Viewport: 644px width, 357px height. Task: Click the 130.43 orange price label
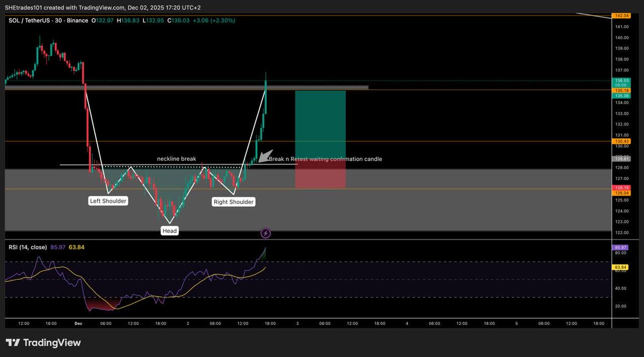coord(621,141)
